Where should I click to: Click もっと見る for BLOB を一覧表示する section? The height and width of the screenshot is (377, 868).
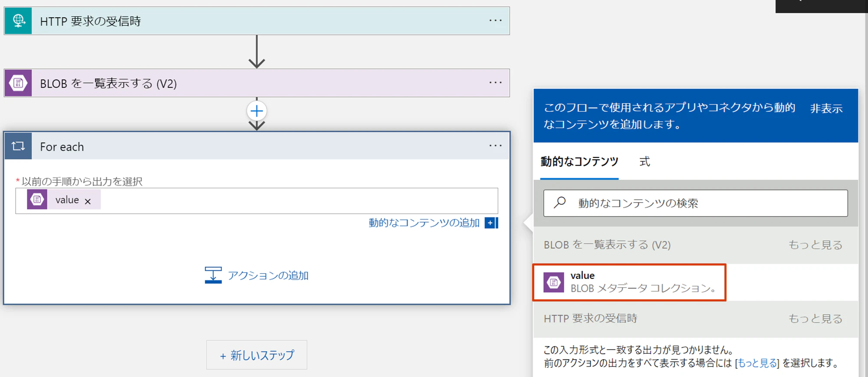coord(815,245)
